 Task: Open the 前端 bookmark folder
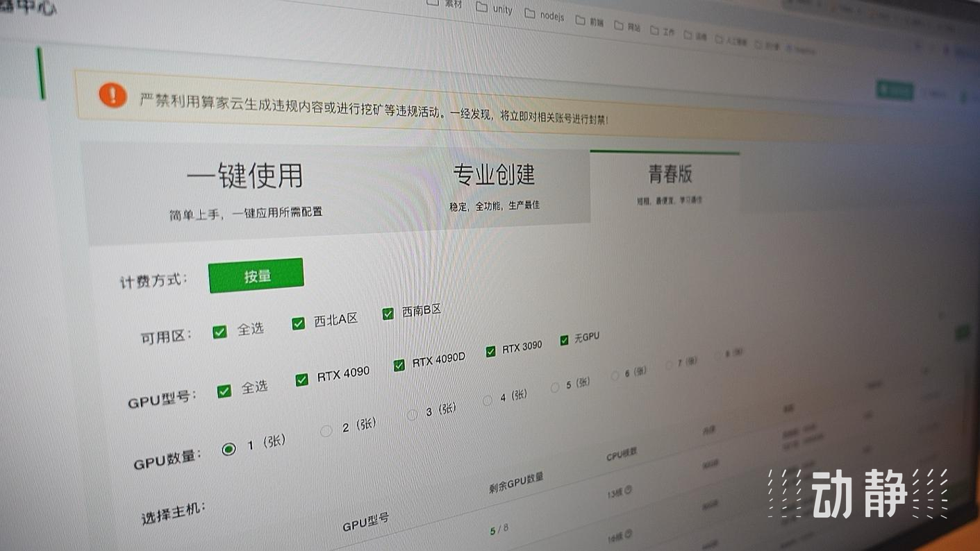590,21
